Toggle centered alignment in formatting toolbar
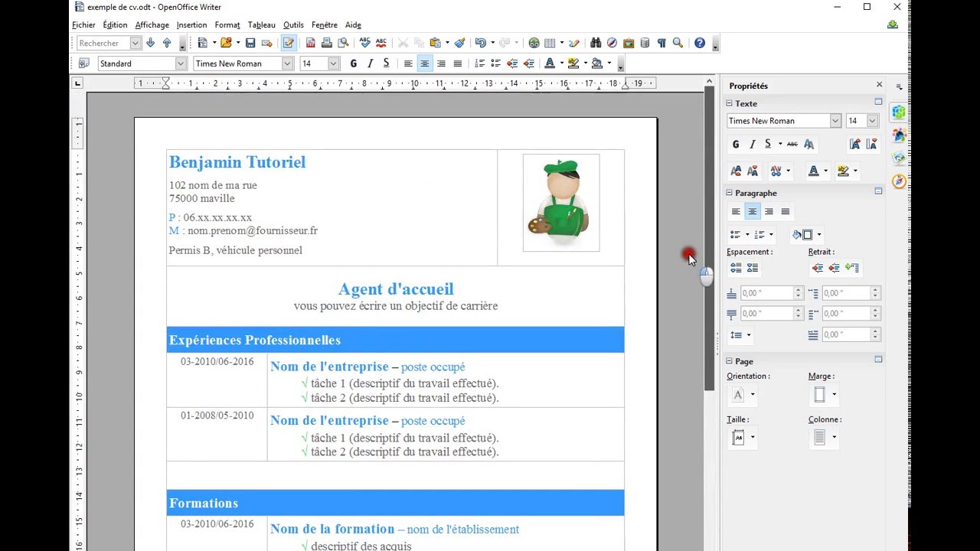Image resolution: width=980 pixels, height=551 pixels. pyautogui.click(x=424, y=64)
